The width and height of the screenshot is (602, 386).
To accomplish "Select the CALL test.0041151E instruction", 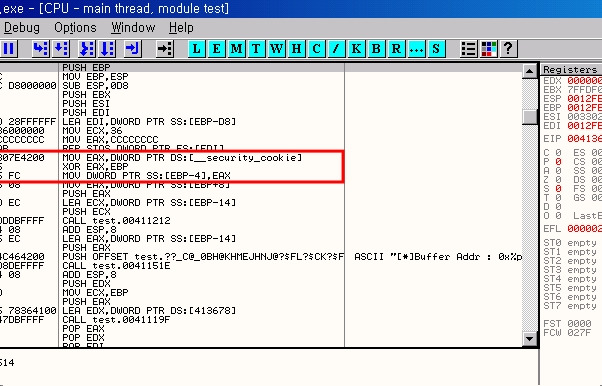I will (116, 265).
